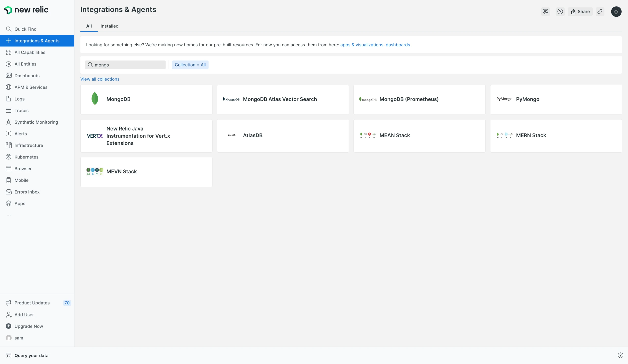
Task: Open the Browser icon in sidebar
Action: point(9,169)
